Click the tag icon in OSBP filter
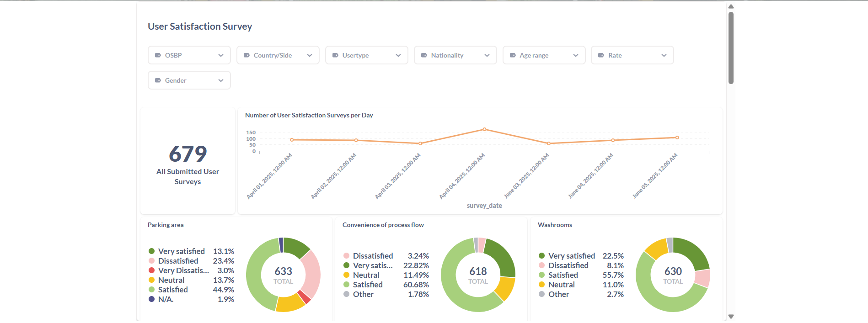The image size is (868, 323). pyautogui.click(x=158, y=55)
